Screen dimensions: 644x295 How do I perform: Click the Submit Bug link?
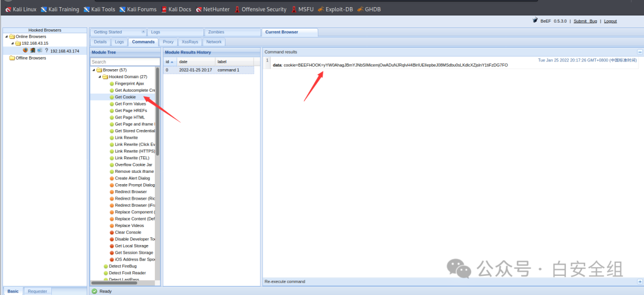pos(586,21)
